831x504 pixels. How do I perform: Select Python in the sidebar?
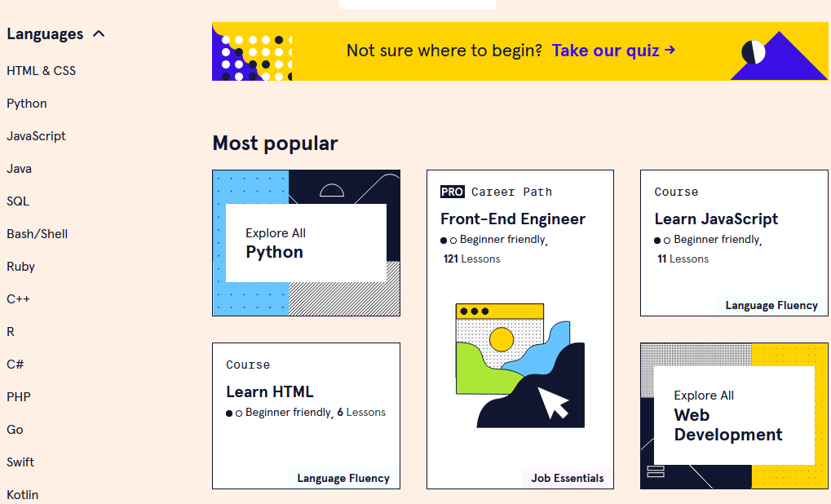(26, 104)
